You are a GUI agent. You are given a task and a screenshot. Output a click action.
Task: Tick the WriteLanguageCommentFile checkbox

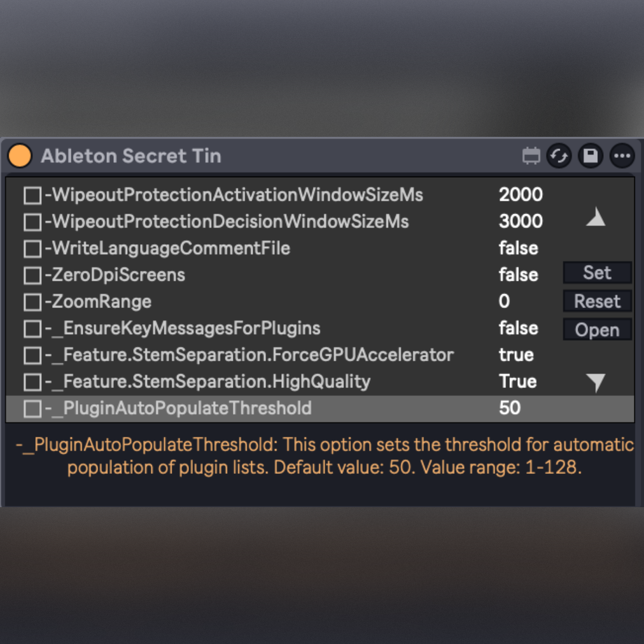pyautogui.click(x=32, y=248)
